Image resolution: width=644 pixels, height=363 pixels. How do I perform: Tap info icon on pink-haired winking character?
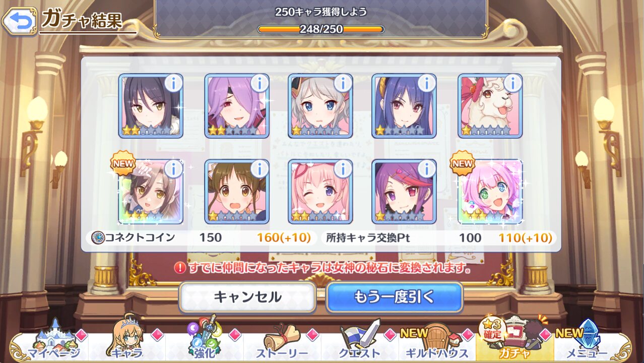coord(343,169)
